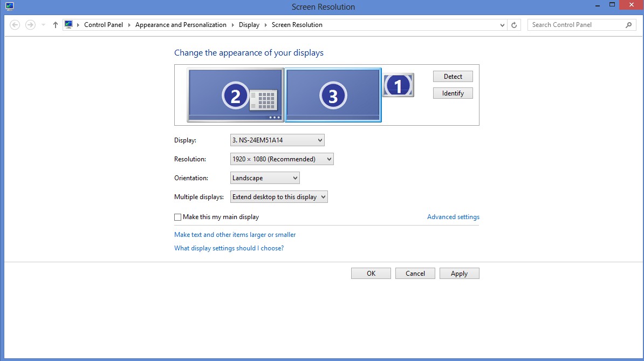644x361 pixels.
Task: Open the Orientation dropdown set to Landscape
Action: click(264, 178)
